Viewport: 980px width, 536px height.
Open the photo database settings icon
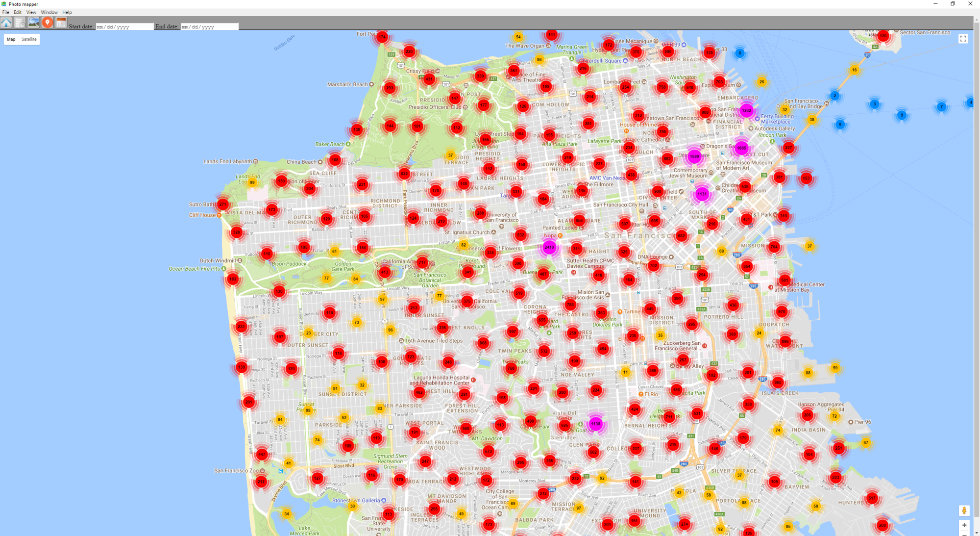(20, 22)
